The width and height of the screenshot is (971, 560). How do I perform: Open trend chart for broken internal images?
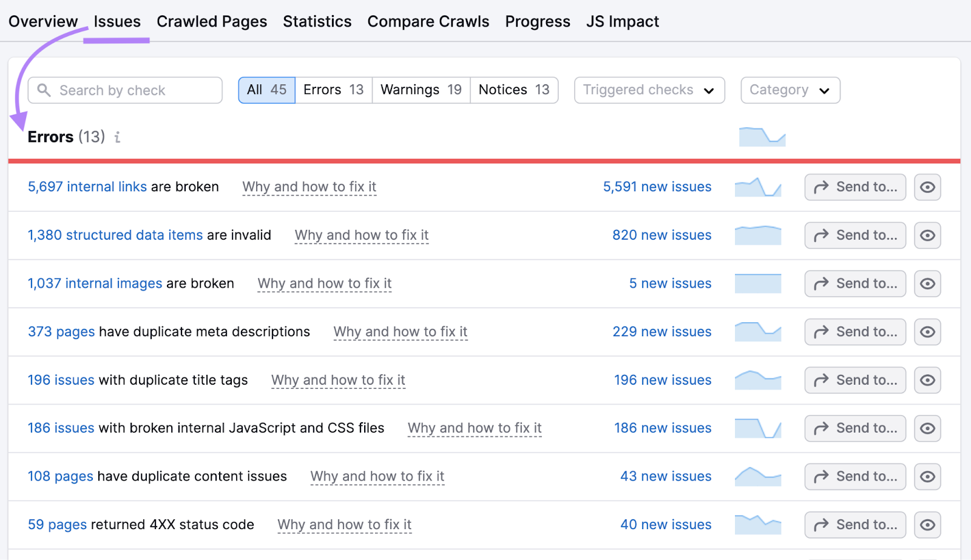[x=758, y=283]
